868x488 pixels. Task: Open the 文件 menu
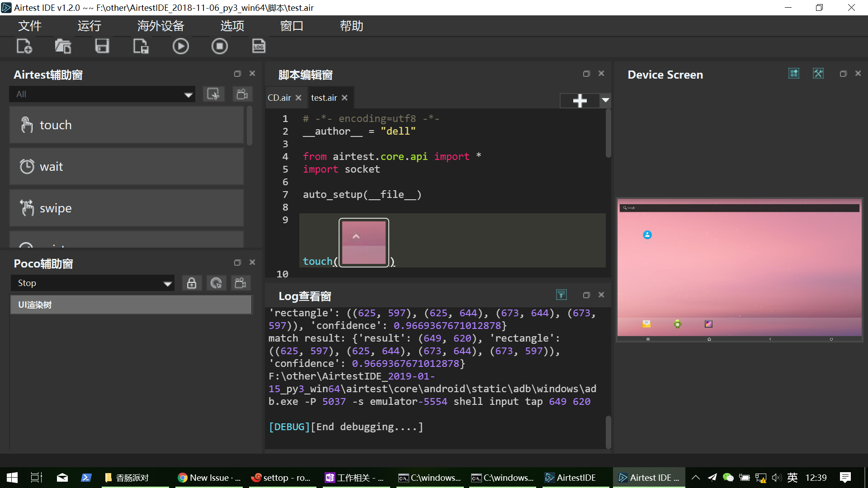[x=30, y=26]
